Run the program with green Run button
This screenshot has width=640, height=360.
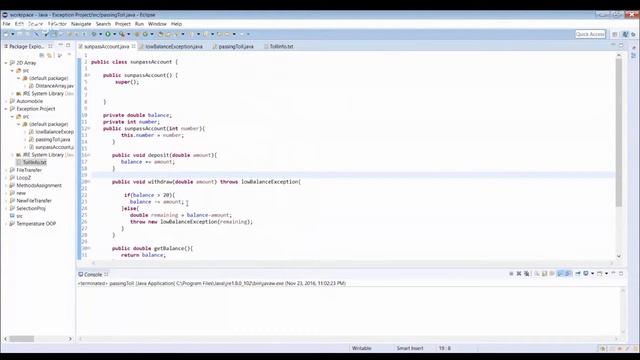[108, 34]
